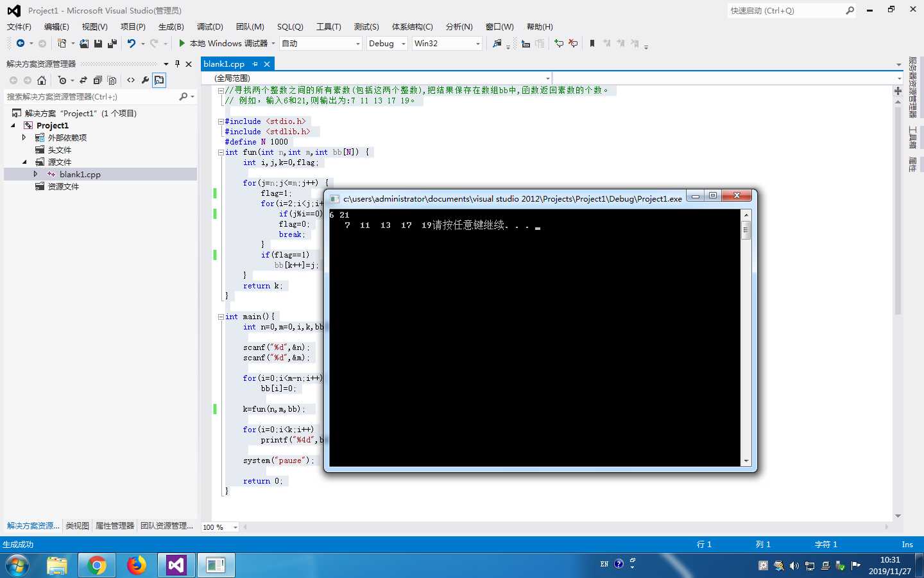Select the 资源文件 folder
This screenshot has width=924, height=578.
[x=63, y=186]
